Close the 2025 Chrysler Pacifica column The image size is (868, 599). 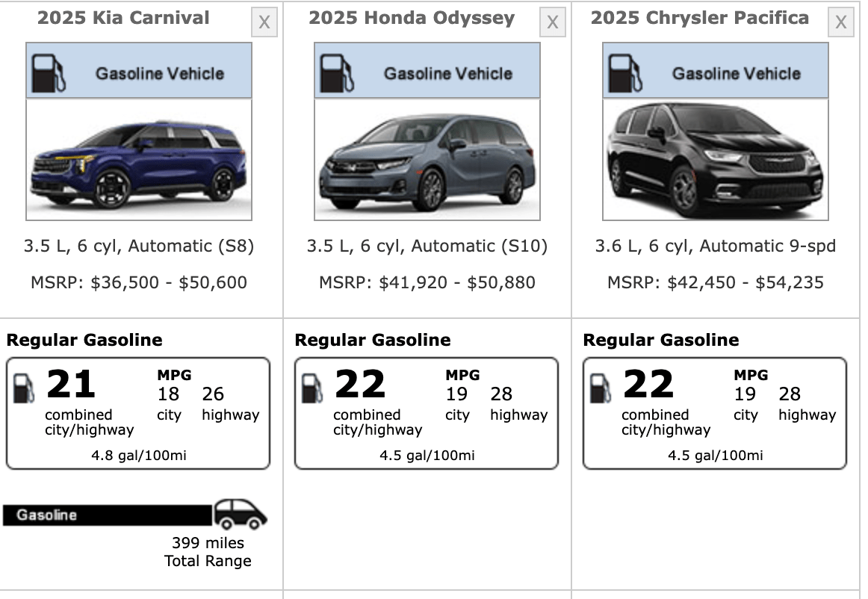[x=840, y=23]
